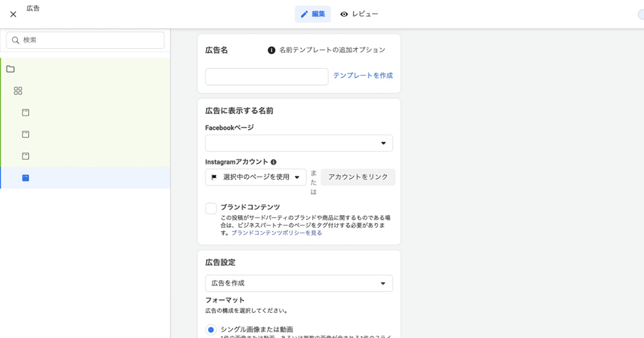The width and height of the screenshot is (644, 338).
Task: Open the 選択中のページを使用 dropdown
Action: click(256, 177)
